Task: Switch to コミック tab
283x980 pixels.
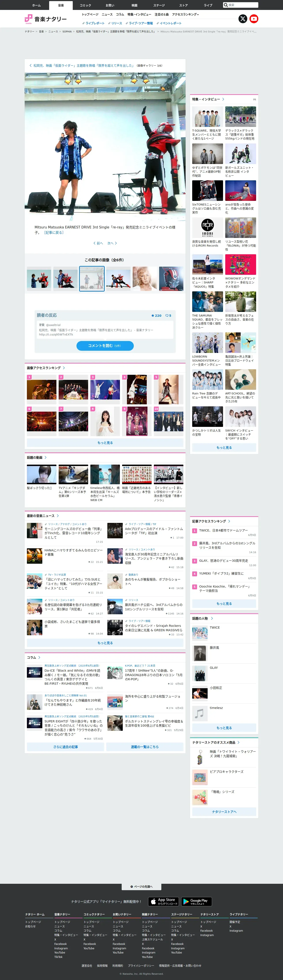Action: pos(85,5)
